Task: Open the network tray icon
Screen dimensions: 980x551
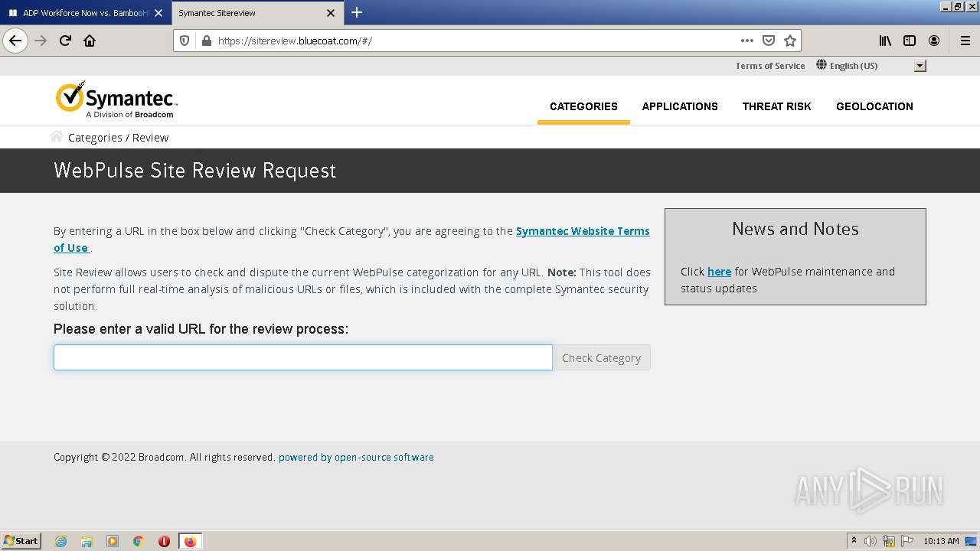Action: pyautogui.click(x=889, y=541)
